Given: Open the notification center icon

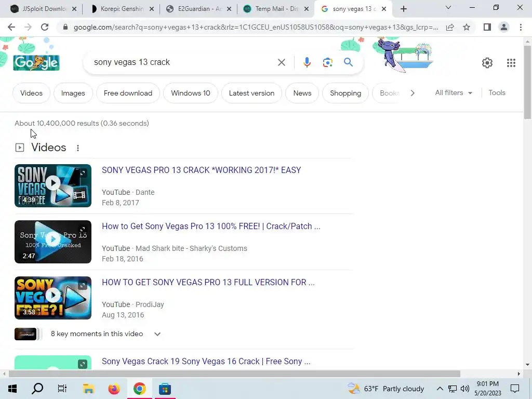Looking at the screenshot, I should pyautogui.click(x=515, y=389).
